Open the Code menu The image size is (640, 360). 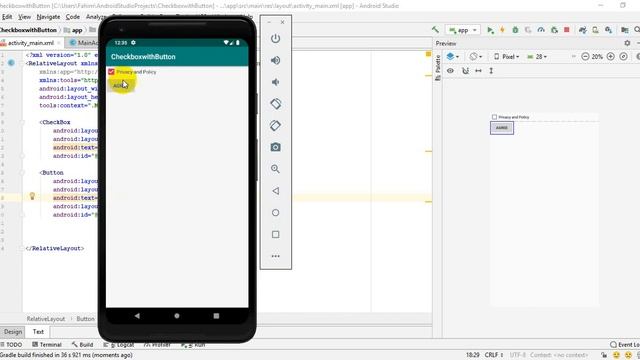pyautogui.click(x=73, y=17)
